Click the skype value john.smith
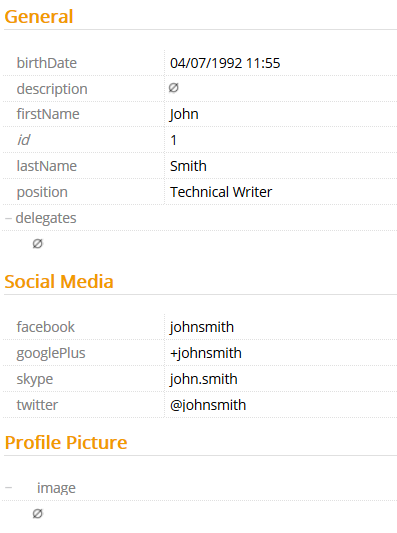This screenshot has width=397, height=533. click(x=203, y=379)
